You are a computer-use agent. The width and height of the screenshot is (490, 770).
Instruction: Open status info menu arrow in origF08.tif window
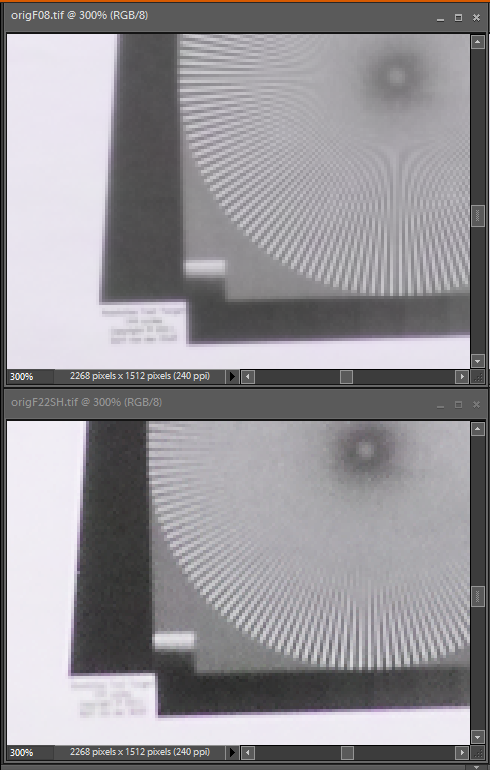232,377
